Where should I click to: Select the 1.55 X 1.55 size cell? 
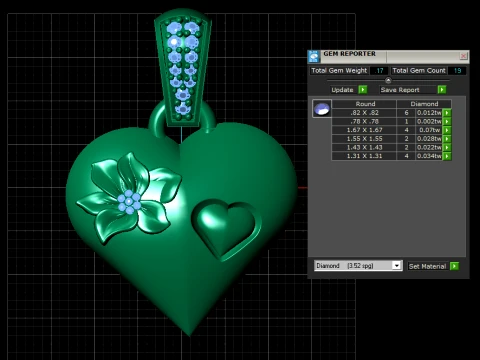point(364,139)
